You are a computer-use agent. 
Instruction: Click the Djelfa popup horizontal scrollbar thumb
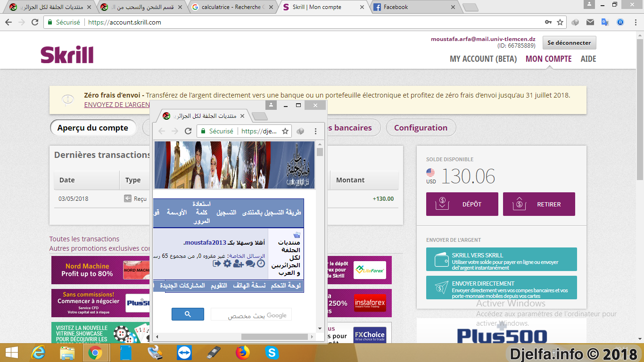click(274, 337)
